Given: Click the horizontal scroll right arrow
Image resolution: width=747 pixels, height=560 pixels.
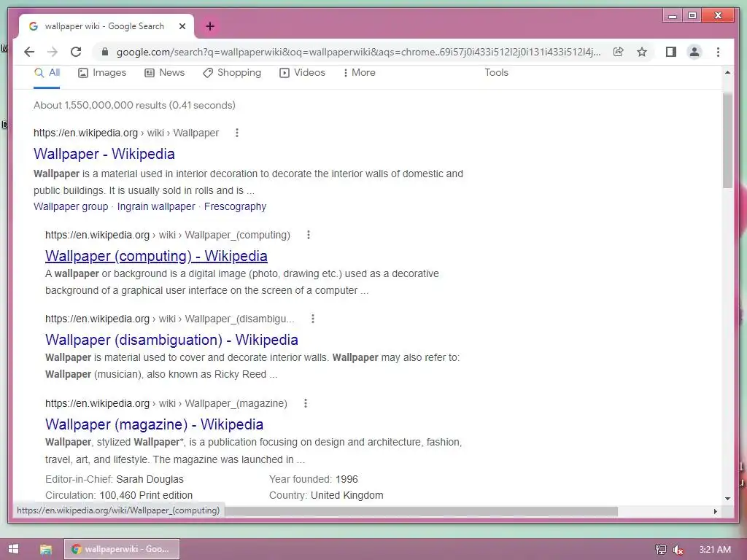Looking at the screenshot, I should pyautogui.click(x=715, y=511).
